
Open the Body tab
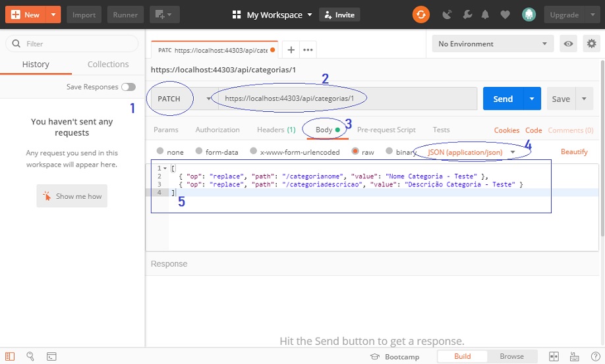click(327, 130)
